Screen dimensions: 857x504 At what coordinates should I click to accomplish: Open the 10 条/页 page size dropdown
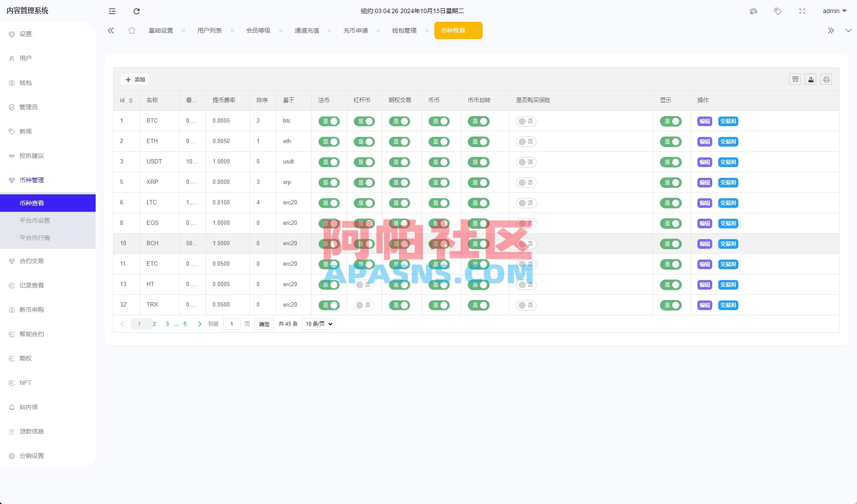(x=318, y=324)
